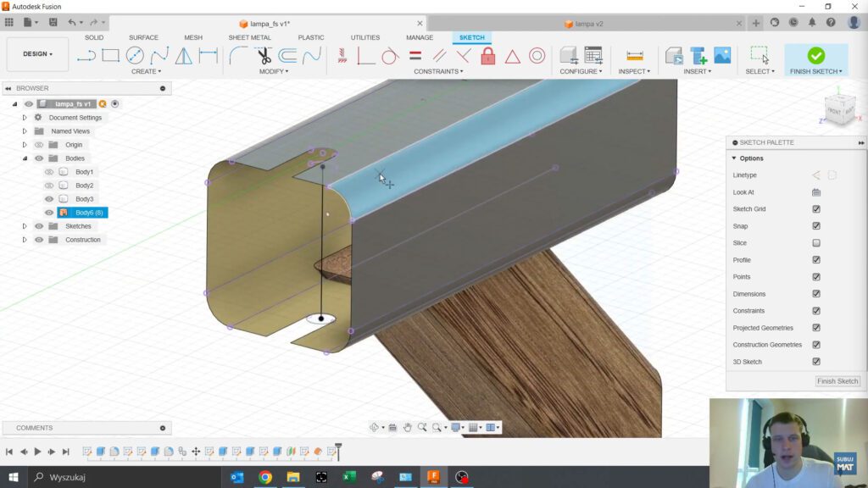The height and width of the screenshot is (488, 868).
Task: Expand the Sketches folder in browser
Action: click(25, 226)
